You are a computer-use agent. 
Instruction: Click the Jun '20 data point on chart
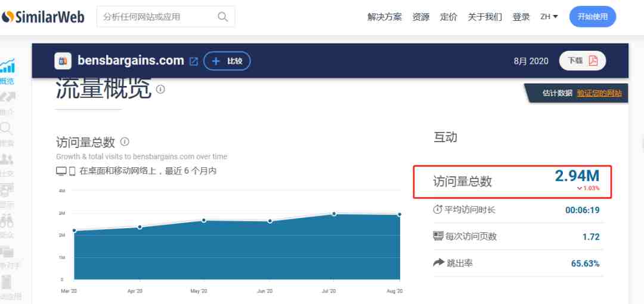click(x=270, y=222)
